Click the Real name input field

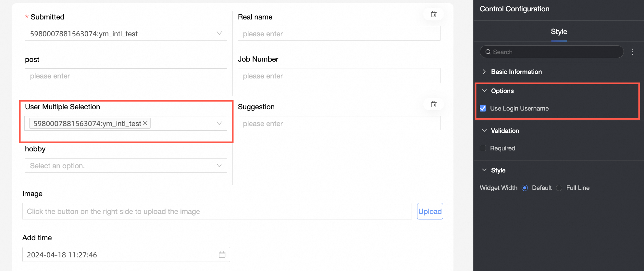(x=339, y=33)
